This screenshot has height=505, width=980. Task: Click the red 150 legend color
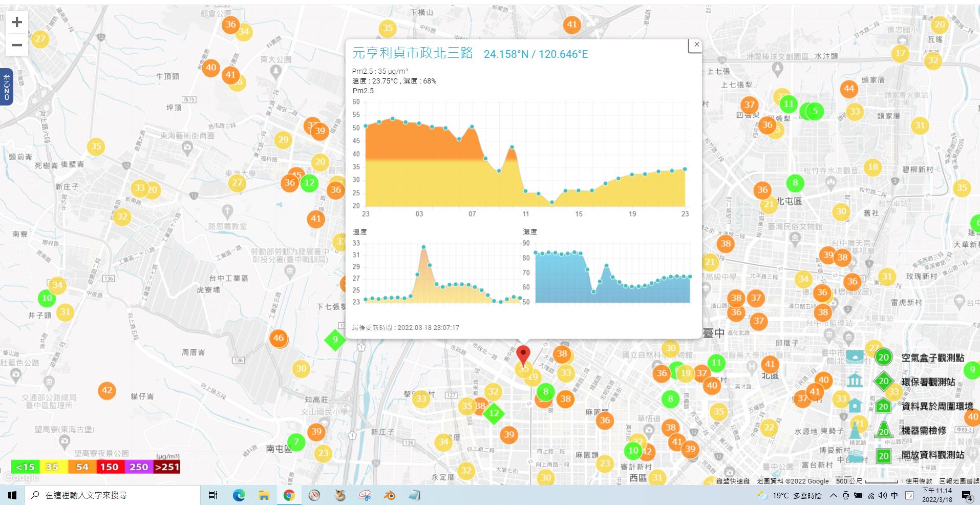click(x=110, y=467)
